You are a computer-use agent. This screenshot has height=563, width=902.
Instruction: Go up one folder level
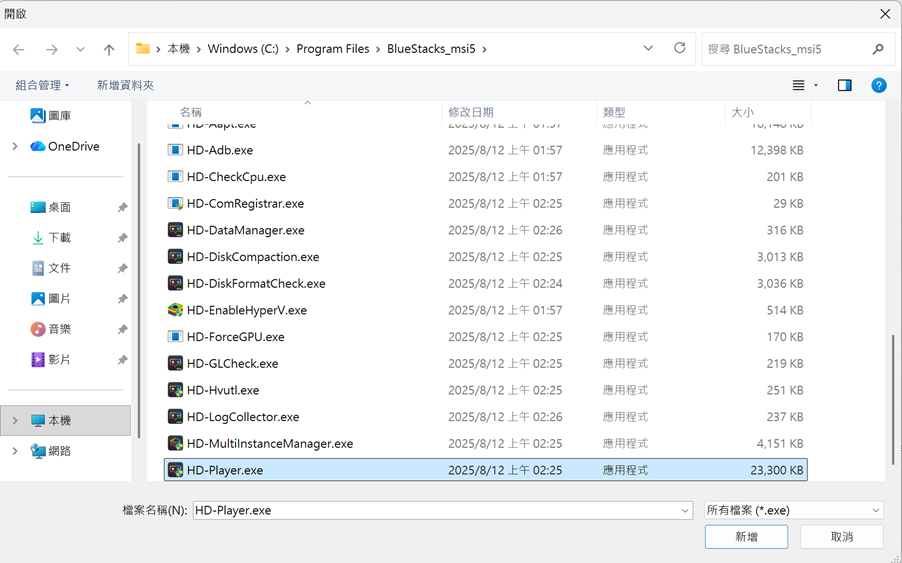click(x=109, y=49)
